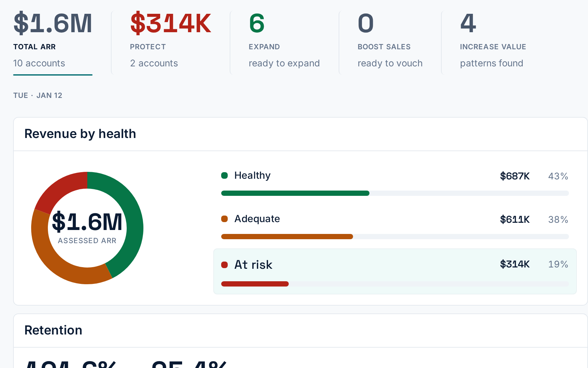Click the $687K Healthy value

tap(515, 176)
